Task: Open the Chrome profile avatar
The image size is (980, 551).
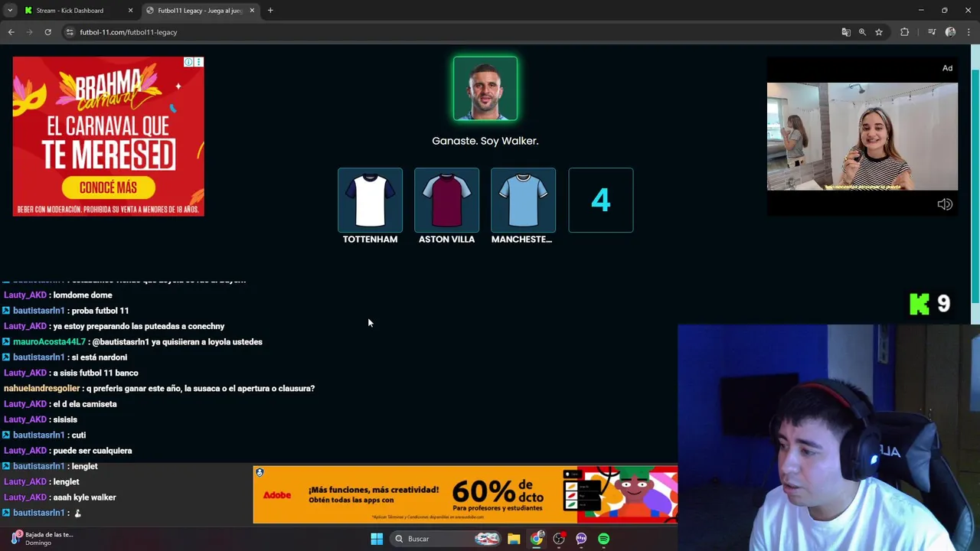Action: click(950, 32)
